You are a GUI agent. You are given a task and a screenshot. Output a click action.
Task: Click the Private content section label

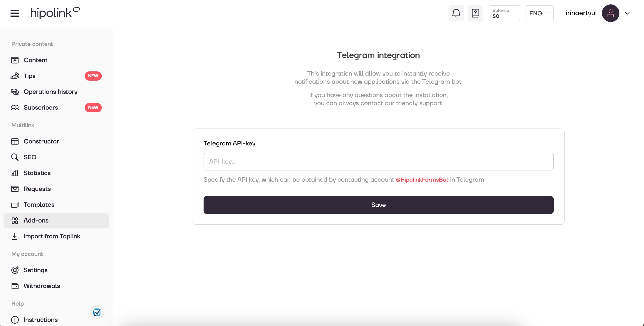tap(32, 44)
